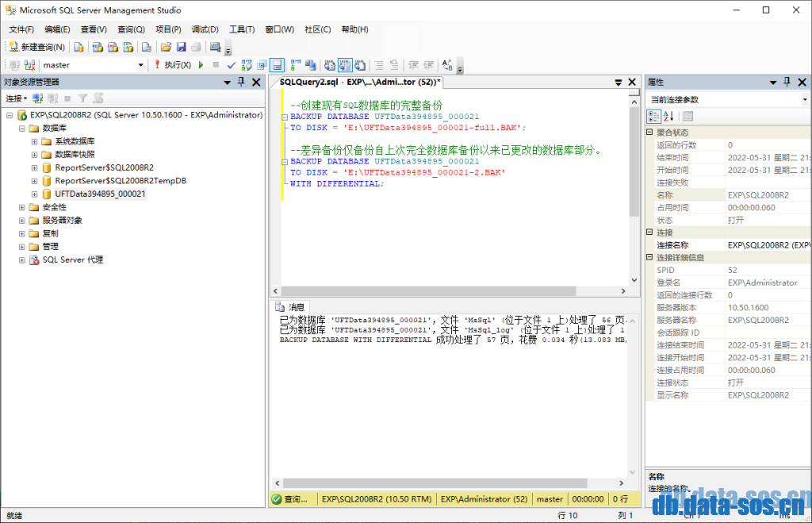The width and height of the screenshot is (812, 523).
Task: Open the 当前连接参数 dropdown in Properties
Action: 805,99
